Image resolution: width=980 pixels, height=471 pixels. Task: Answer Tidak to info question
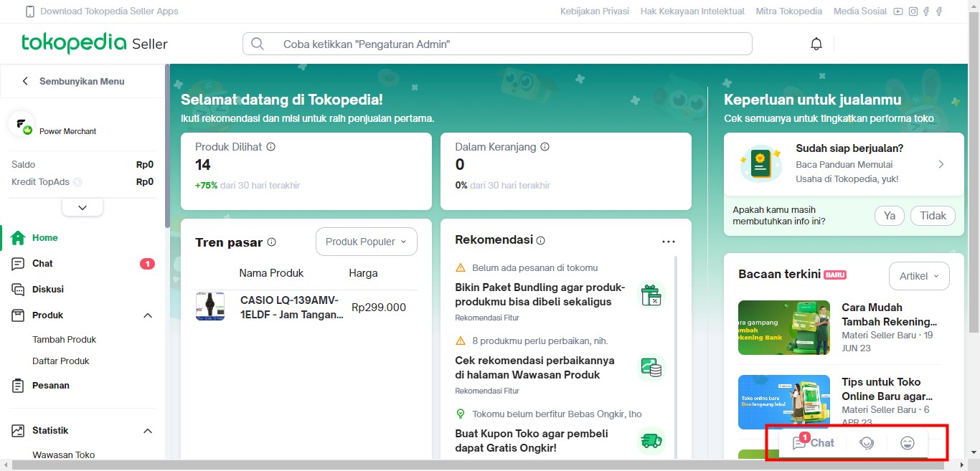pos(933,216)
